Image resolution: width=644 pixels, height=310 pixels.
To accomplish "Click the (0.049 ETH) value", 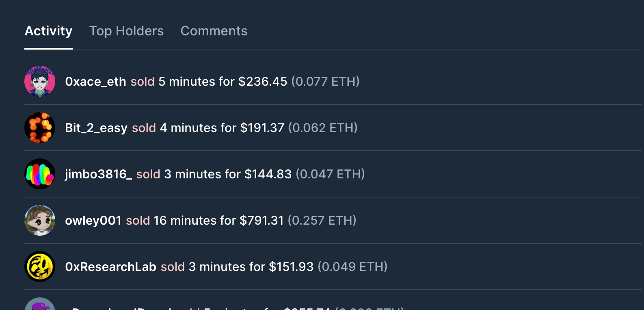I will tap(352, 267).
